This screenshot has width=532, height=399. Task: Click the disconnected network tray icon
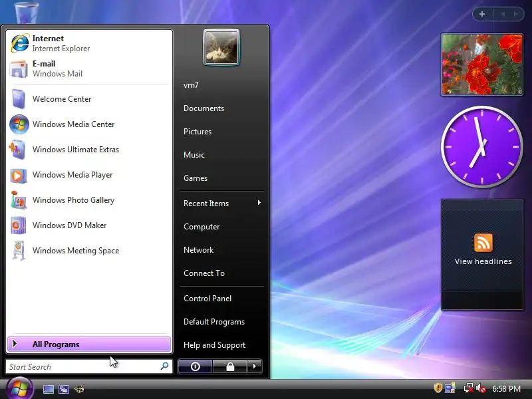click(469, 388)
